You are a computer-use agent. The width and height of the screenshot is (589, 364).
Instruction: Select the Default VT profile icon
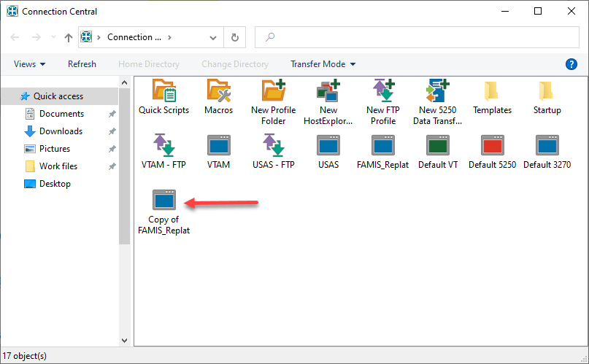click(438, 145)
